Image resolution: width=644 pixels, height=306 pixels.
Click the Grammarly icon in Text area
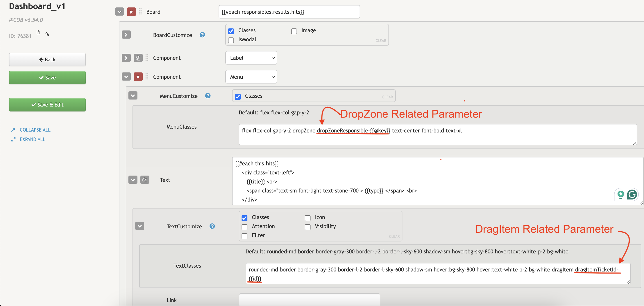click(x=632, y=195)
